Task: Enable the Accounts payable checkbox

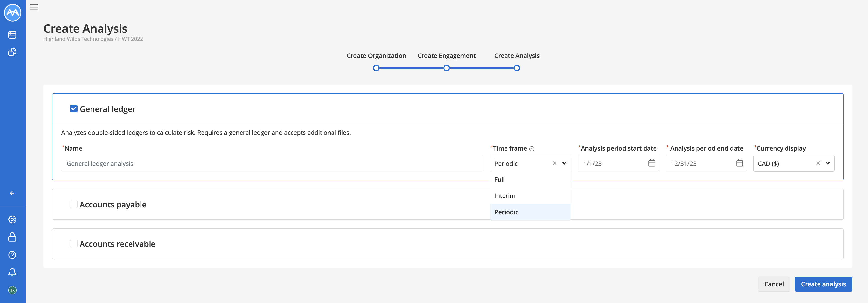Action: click(73, 204)
